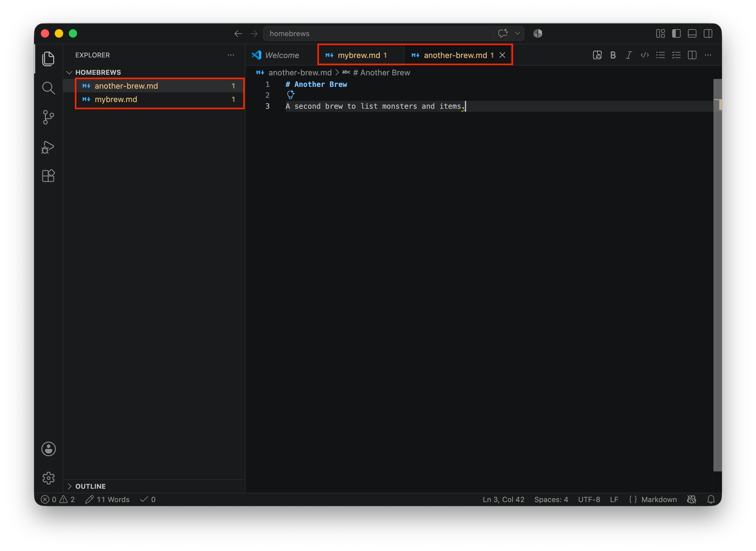The height and width of the screenshot is (551, 756).
Task: Click the 11 Words status item
Action: [x=107, y=499]
